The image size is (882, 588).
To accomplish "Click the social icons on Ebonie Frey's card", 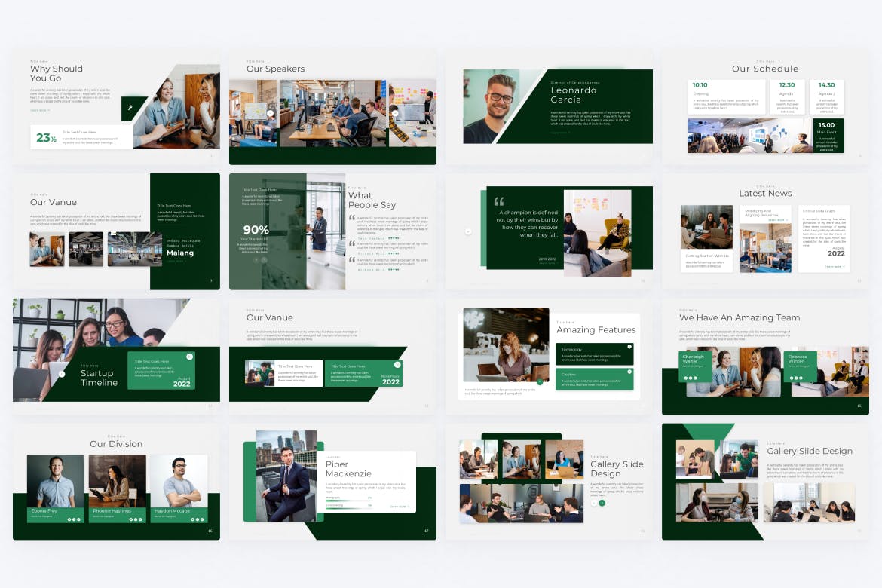I will pyautogui.click(x=74, y=519).
